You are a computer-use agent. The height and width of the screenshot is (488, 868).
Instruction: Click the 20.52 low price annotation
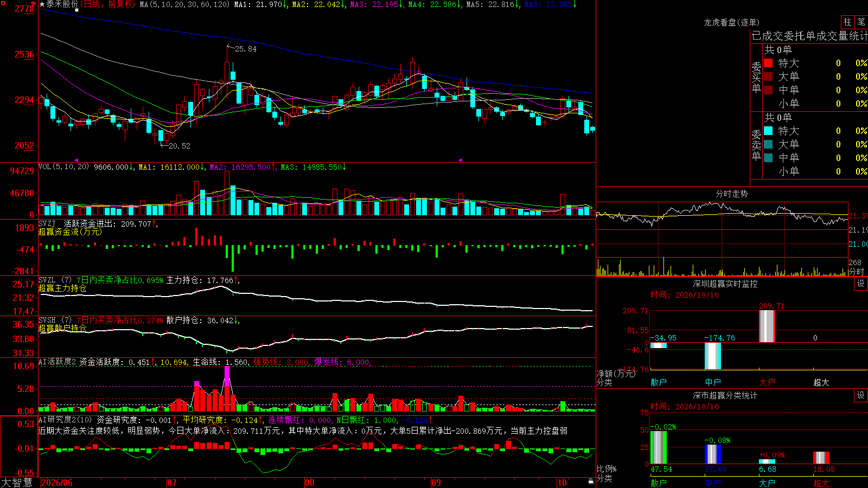180,146
